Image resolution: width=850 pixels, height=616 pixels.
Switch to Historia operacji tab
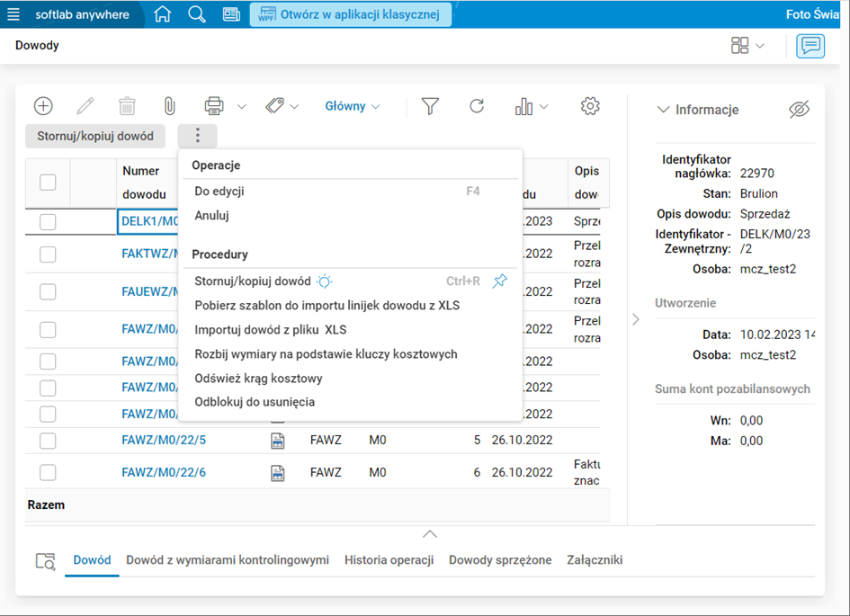(389, 560)
